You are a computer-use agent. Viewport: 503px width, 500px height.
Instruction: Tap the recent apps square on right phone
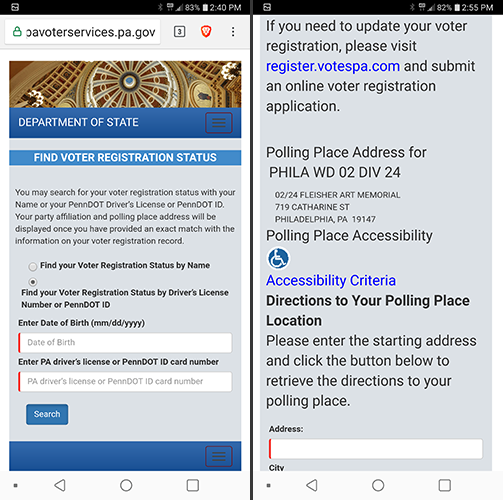click(445, 485)
